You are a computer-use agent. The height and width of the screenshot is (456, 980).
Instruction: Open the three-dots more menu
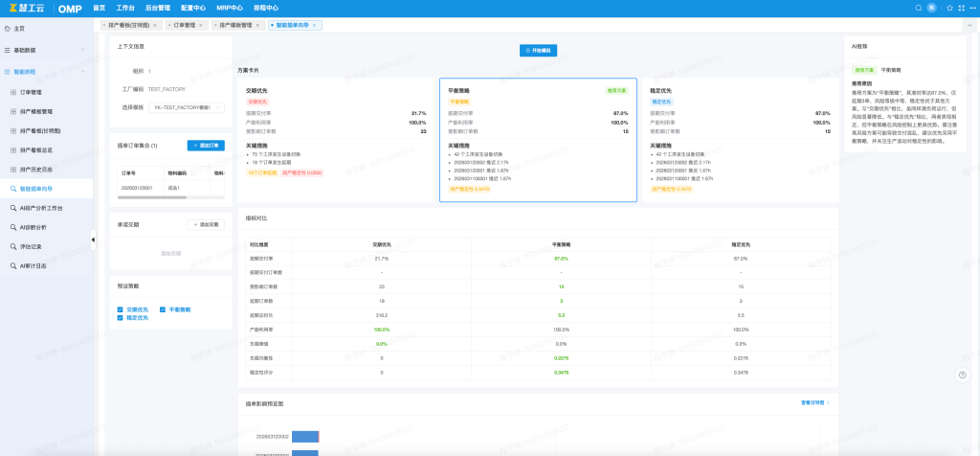(x=972, y=8)
